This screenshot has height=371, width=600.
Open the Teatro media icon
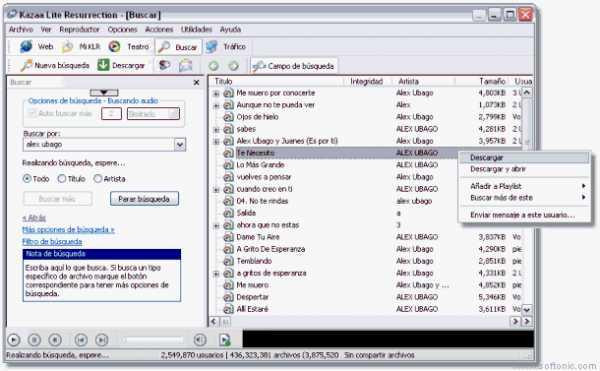point(114,47)
